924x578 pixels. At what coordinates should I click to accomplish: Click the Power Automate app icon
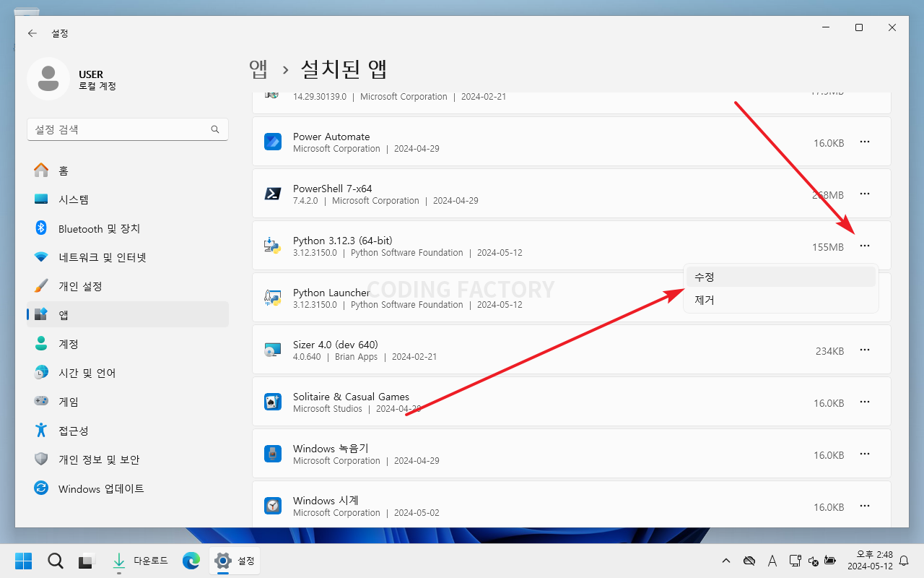(x=273, y=142)
